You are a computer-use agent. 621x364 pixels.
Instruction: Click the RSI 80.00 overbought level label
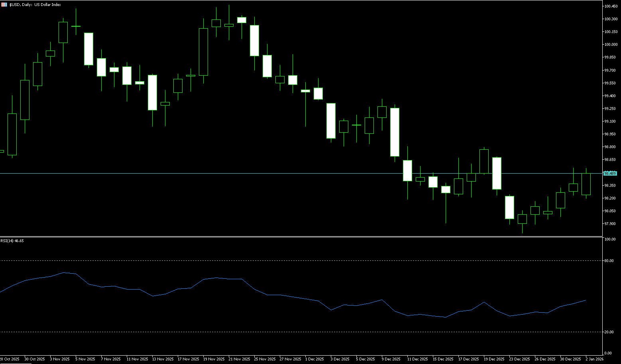(609, 261)
